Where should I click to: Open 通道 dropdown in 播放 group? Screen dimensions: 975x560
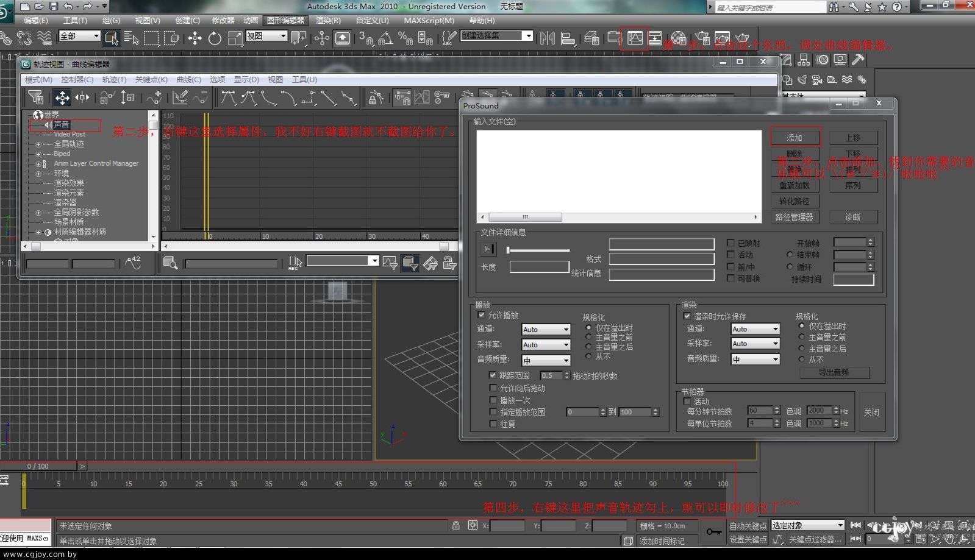point(546,329)
